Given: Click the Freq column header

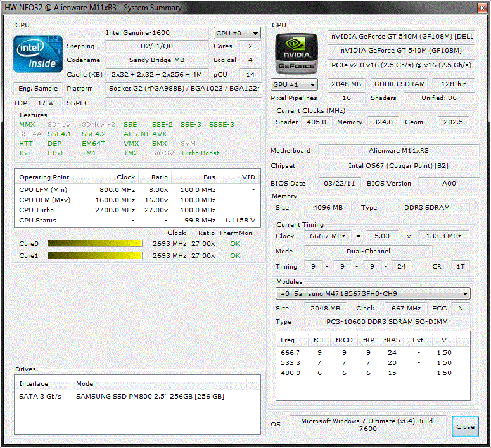Looking at the screenshot, I should [293, 340].
